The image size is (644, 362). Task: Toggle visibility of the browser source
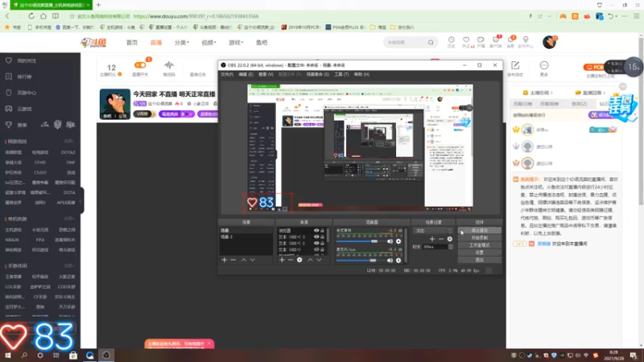[316, 231]
